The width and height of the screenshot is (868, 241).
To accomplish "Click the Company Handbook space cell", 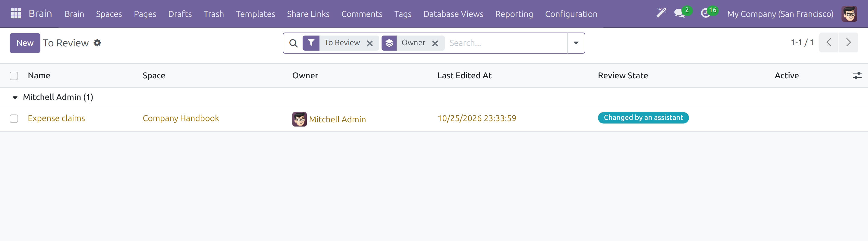I will pyautogui.click(x=181, y=118).
